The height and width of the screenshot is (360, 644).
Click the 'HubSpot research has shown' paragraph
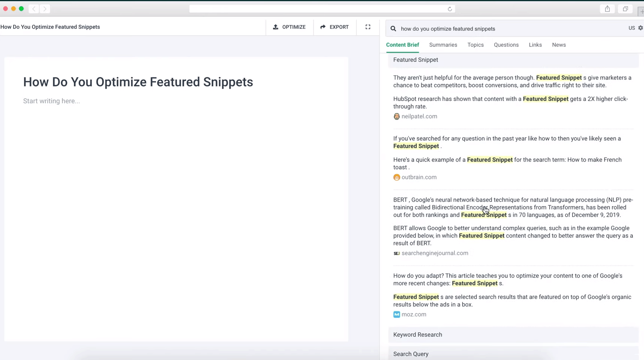pyautogui.click(x=511, y=103)
